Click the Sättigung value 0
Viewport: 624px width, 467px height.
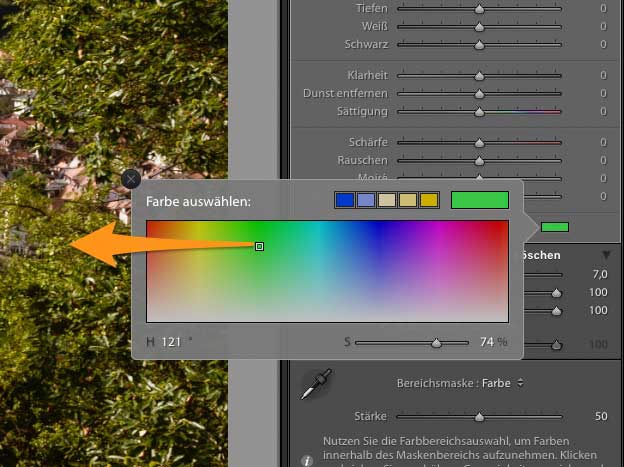point(603,111)
